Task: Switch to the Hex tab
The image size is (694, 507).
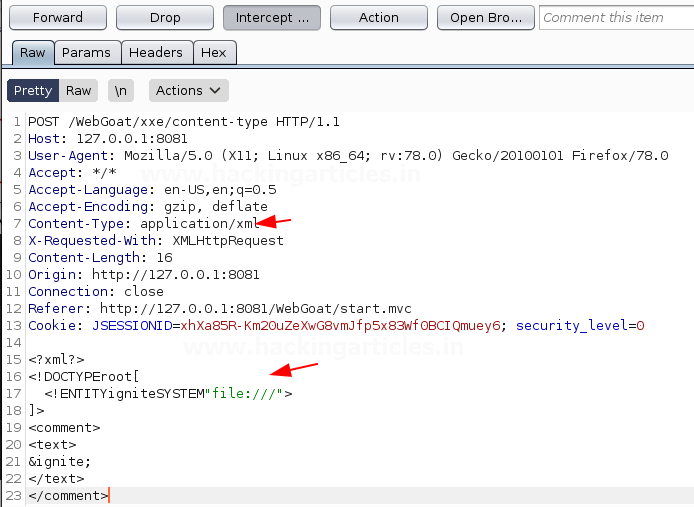Action: click(x=214, y=53)
